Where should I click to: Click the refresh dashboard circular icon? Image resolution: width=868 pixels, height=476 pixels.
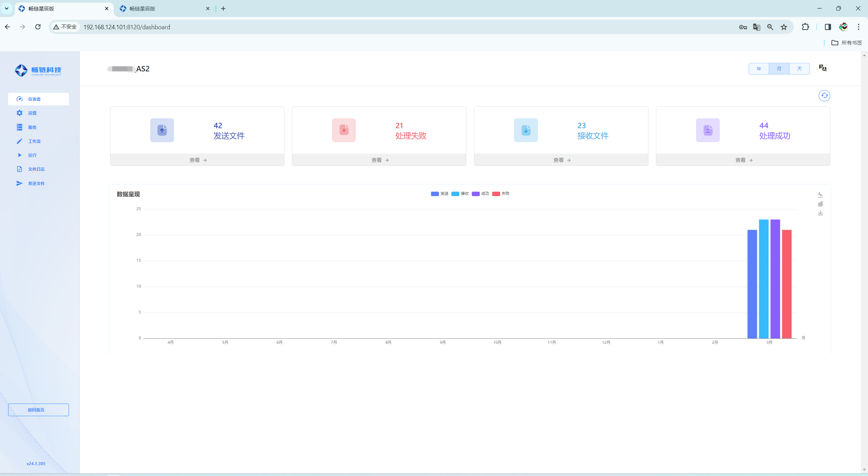tap(824, 96)
